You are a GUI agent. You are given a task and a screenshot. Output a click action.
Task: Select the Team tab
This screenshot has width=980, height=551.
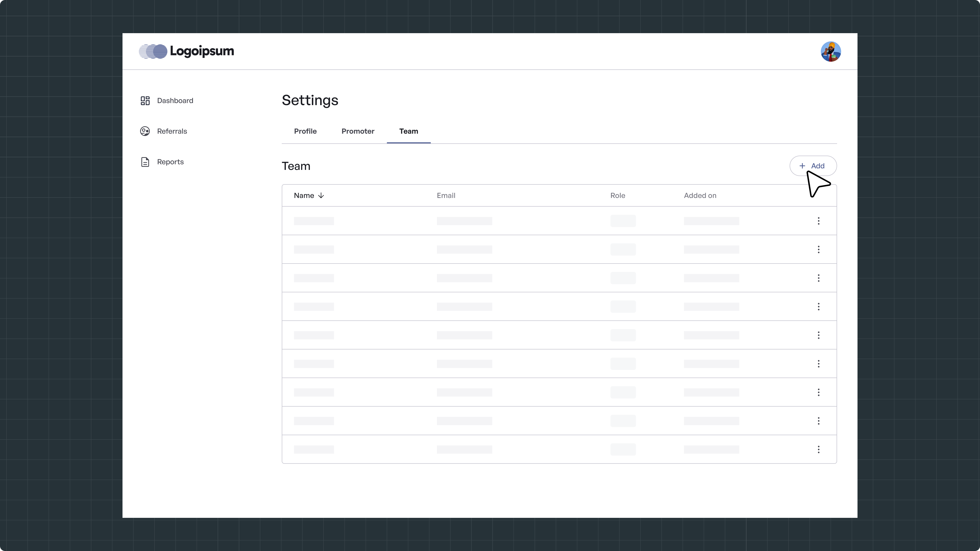coord(409,131)
